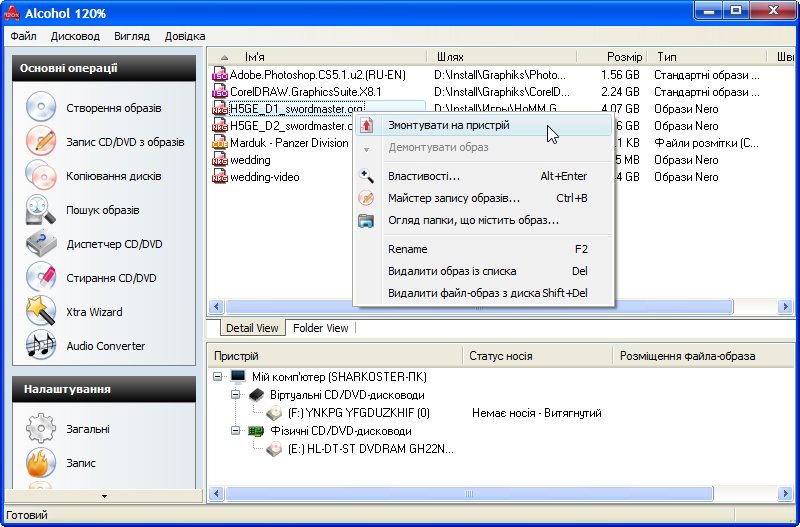800x527 pixels.
Task: Collapse the Мій комп'ютер tree node
Action: point(219,376)
